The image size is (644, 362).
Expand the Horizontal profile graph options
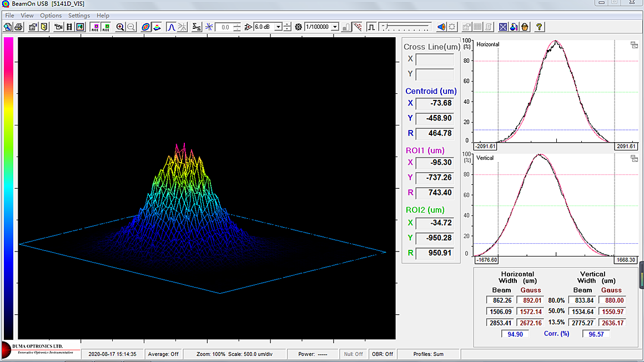click(x=634, y=45)
